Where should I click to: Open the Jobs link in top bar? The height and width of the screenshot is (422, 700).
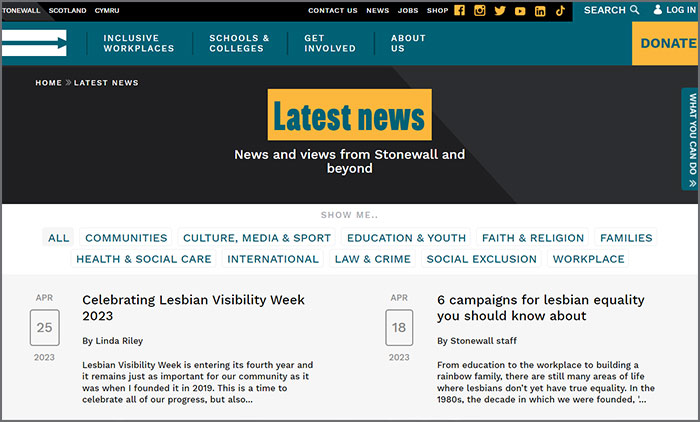click(408, 10)
